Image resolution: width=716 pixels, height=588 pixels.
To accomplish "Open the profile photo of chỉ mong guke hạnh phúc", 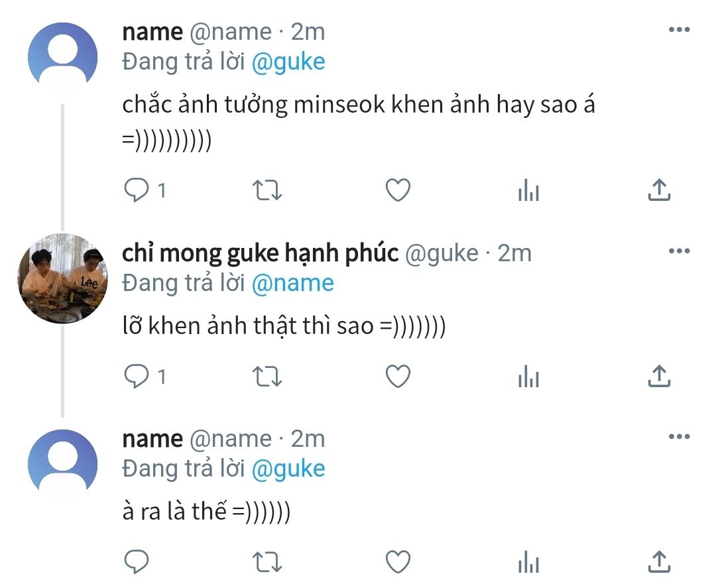I will (64, 278).
